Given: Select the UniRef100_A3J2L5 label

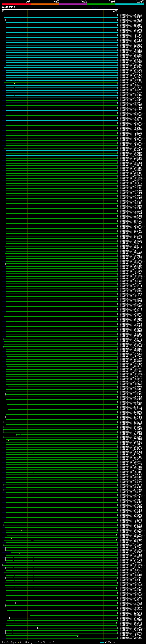Looking at the screenshot, I should pyautogui.click(x=131, y=98).
